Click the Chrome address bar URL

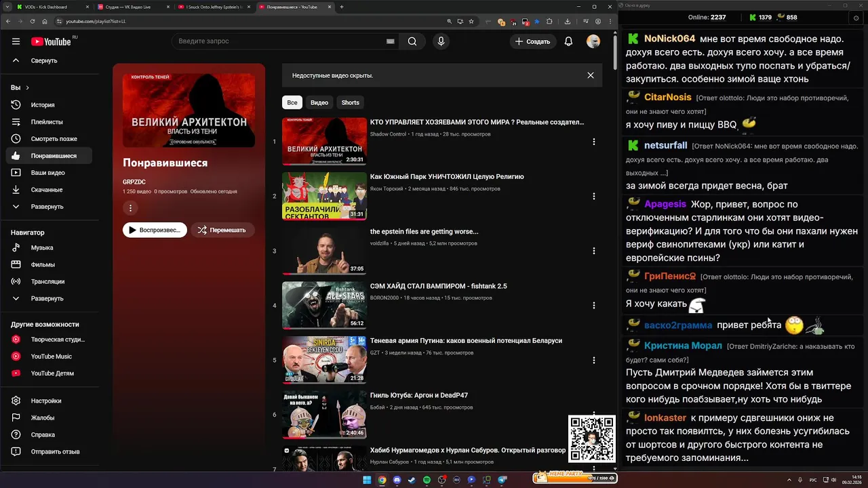(x=96, y=21)
